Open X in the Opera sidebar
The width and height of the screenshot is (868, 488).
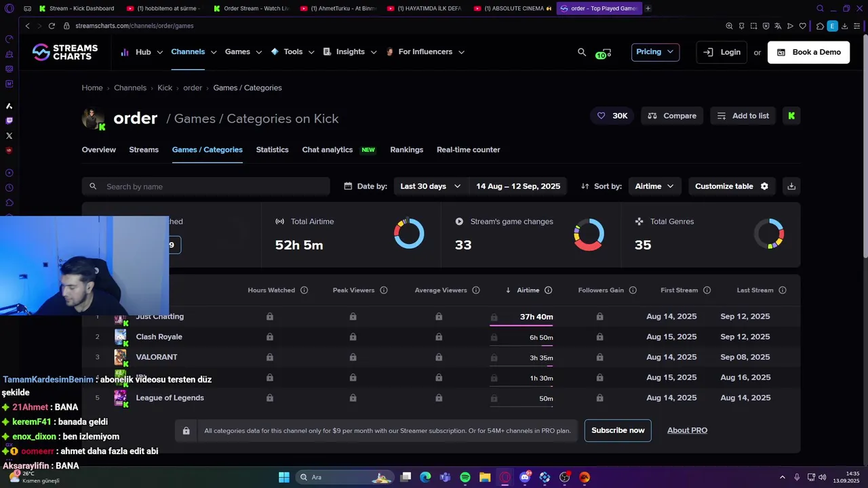click(9, 136)
